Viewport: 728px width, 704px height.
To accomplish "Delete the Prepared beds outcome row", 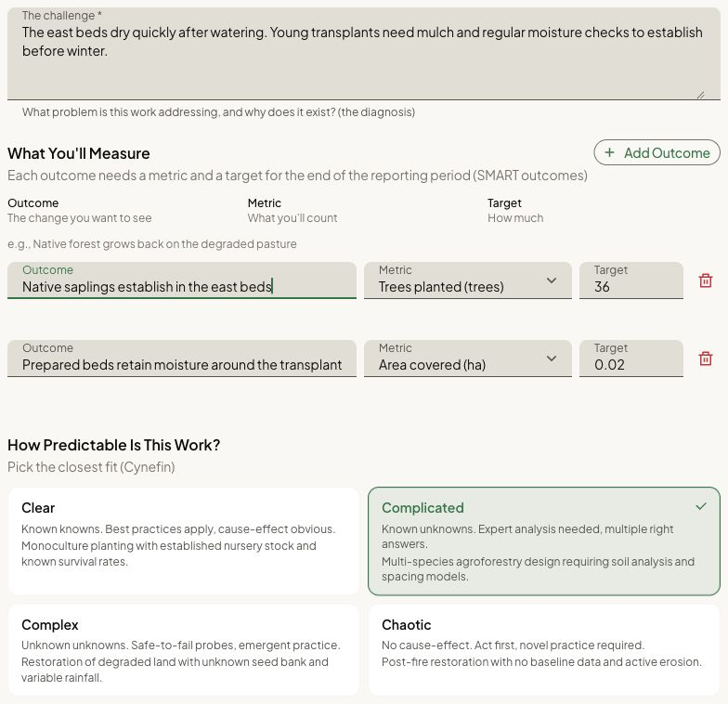I will (706, 359).
